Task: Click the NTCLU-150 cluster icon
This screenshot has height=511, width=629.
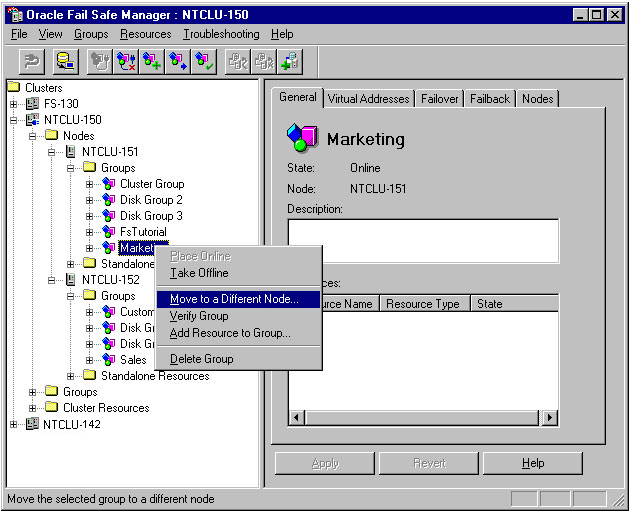Action: (x=32, y=120)
